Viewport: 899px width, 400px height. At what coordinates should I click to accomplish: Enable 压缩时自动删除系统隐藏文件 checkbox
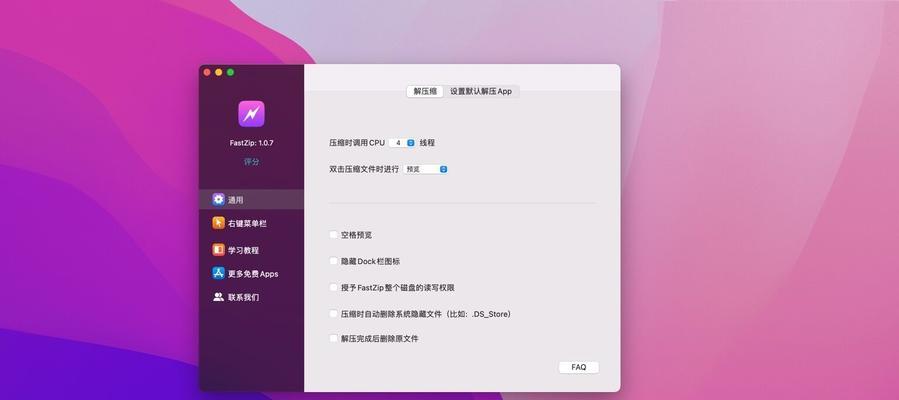click(333, 313)
